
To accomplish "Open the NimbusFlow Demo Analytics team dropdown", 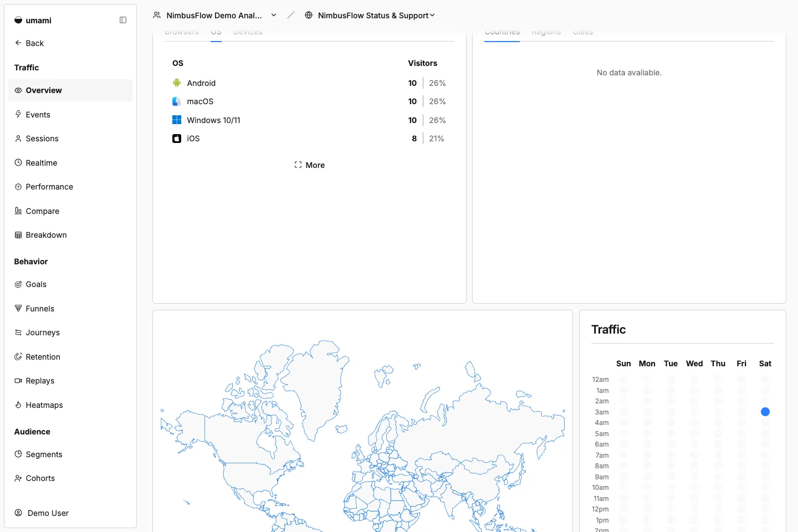I will point(215,16).
